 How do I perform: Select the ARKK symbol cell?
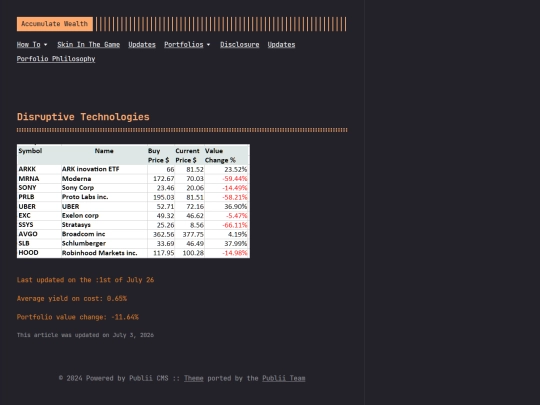[27, 169]
